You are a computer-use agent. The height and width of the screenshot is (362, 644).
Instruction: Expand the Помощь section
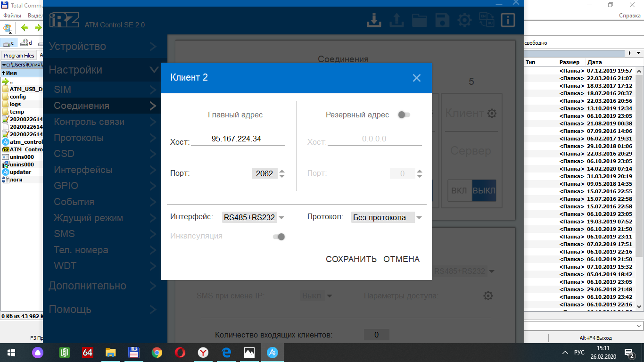click(x=154, y=309)
